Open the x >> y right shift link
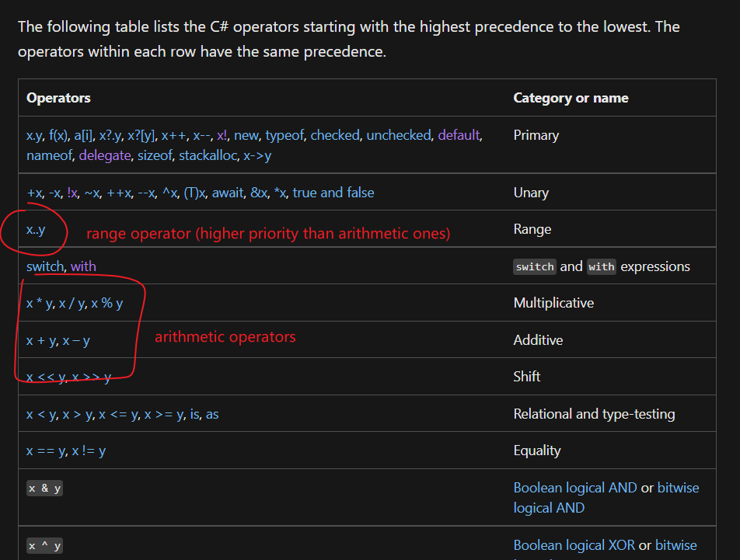 pyautogui.click(x=92, y=377)
